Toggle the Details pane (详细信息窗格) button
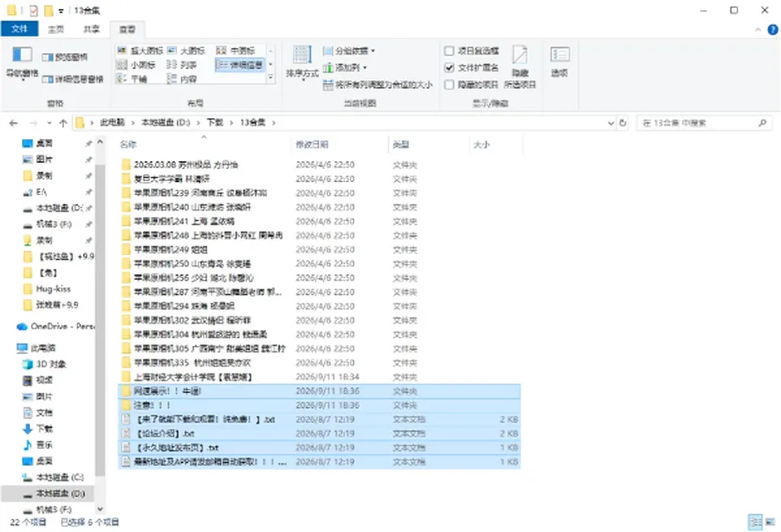Image resolution: width=781 pixels, height=532 pixels. point(72,79)
